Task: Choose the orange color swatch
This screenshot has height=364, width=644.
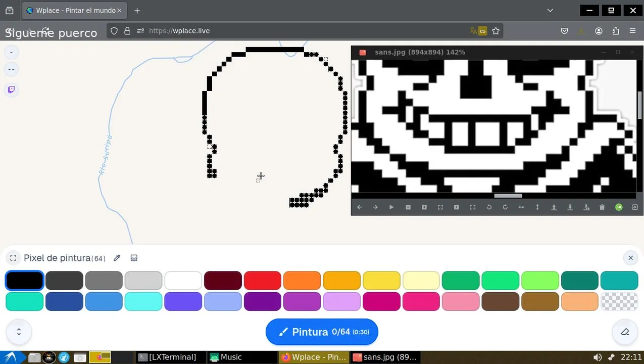Action: (x=302, y=280)
